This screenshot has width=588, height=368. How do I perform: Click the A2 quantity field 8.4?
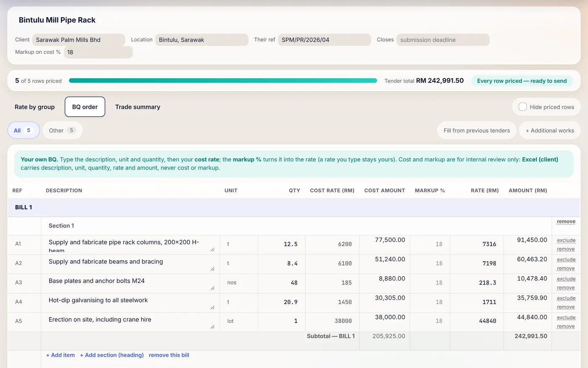tap(281, 263)
